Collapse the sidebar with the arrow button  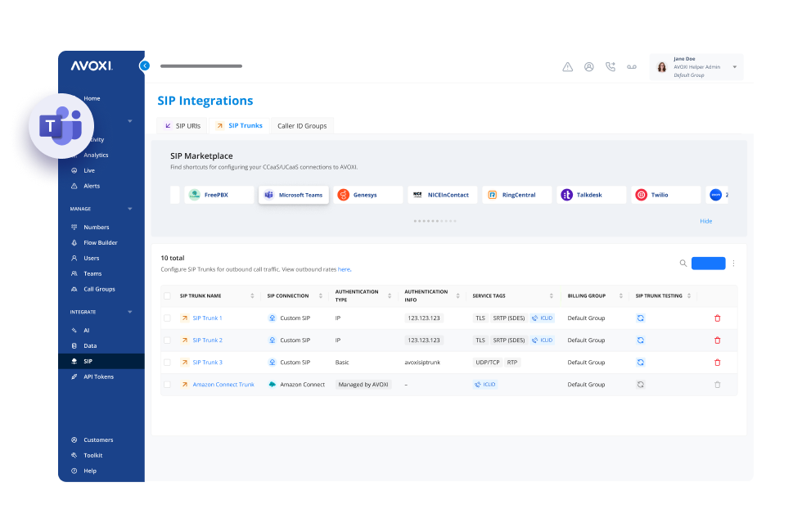(x=145, y=65)
